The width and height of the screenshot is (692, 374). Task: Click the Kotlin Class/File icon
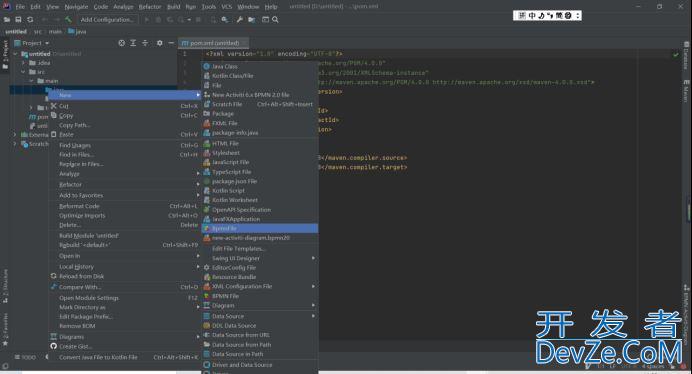[207, 76]
